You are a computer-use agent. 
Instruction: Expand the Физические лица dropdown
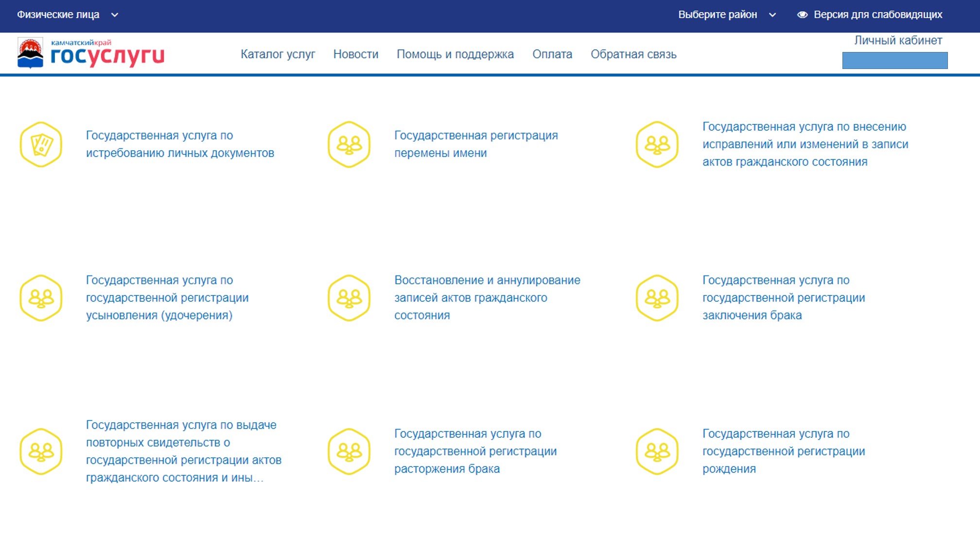[x=68, y=15]
